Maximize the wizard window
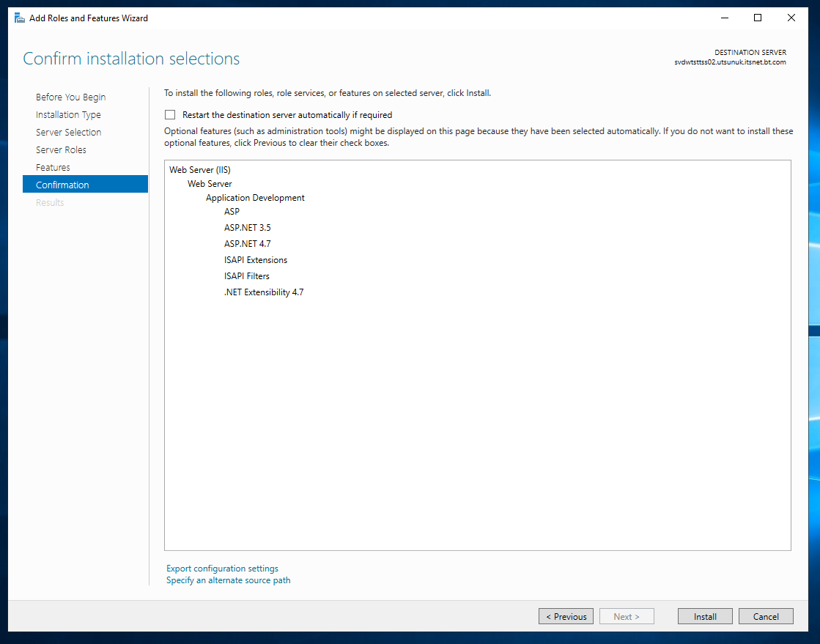The image size is (820, 644). 757,18
